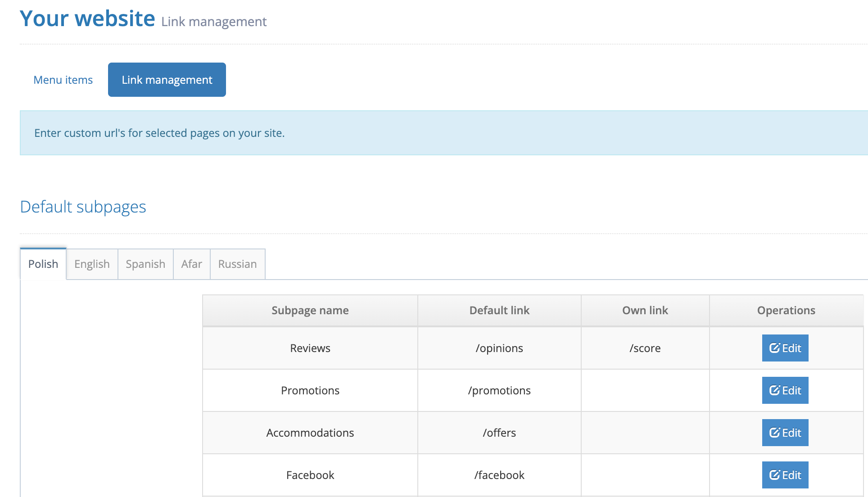The width and height of the screenshot is (868, 497).
Task: Click the Subpage name column header
Action: click(x=310, y=310)
